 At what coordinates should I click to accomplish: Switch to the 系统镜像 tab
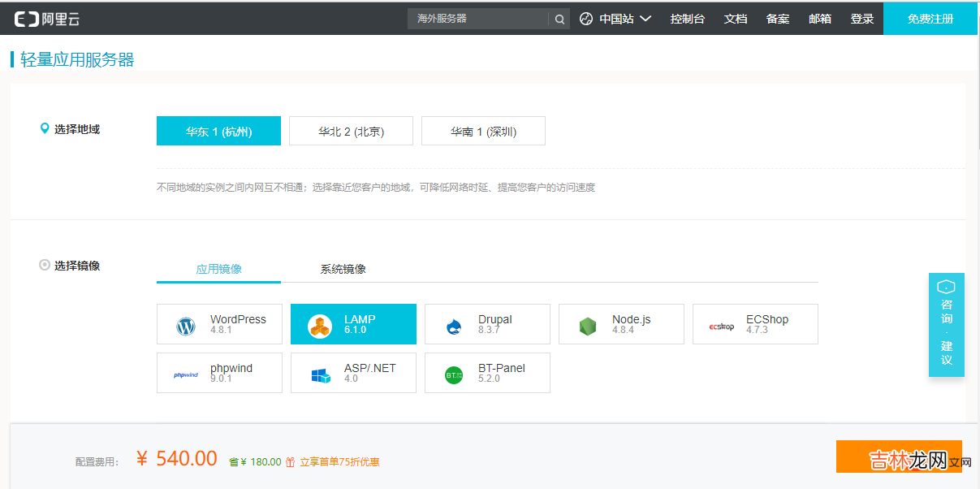[x=343, y=269]
